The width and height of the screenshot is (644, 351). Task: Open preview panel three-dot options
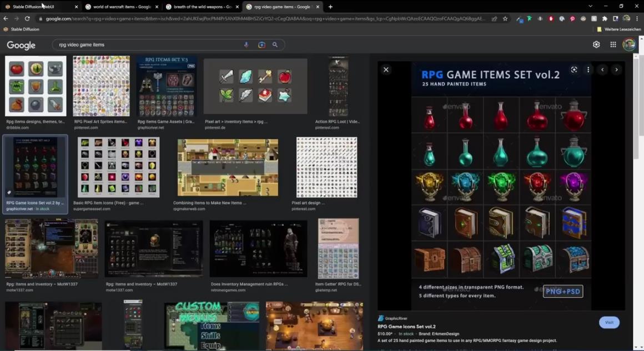pos(588,70)
